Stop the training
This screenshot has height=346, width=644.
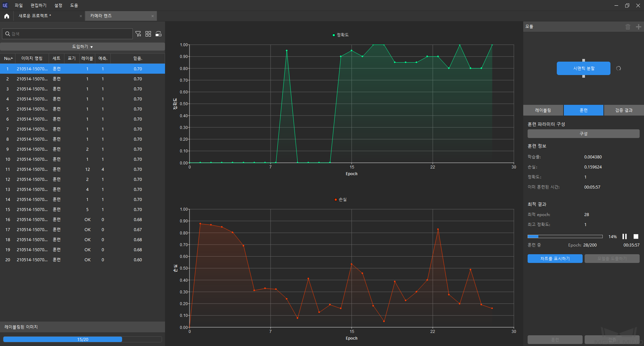click(x=636, y=236)
